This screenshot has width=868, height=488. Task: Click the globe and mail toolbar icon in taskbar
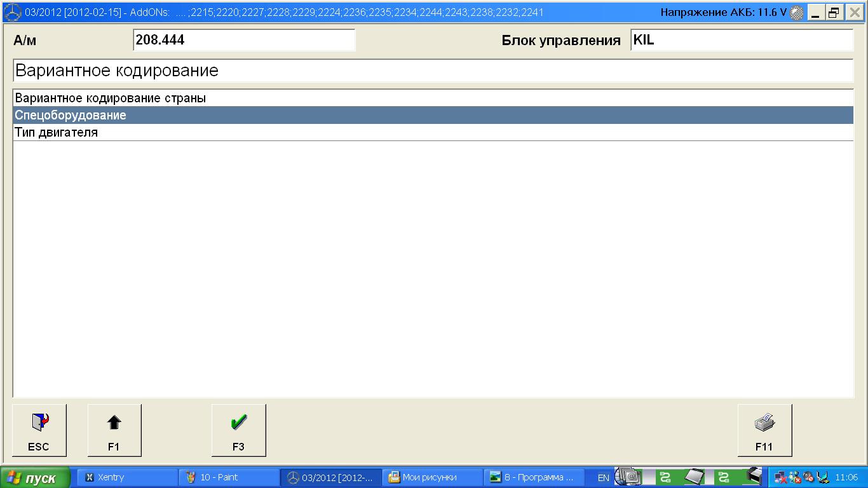pyautogui.click(x=628, y=476)
